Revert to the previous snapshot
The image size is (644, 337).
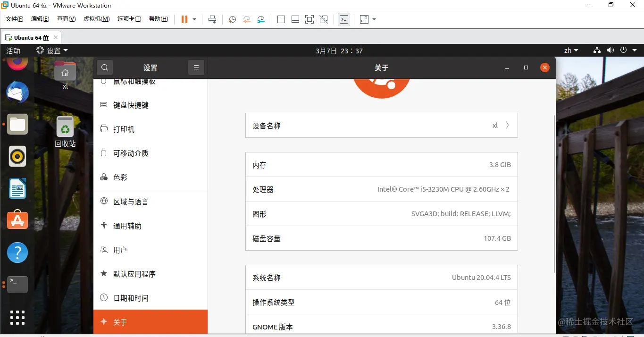(x=247, y=19)
